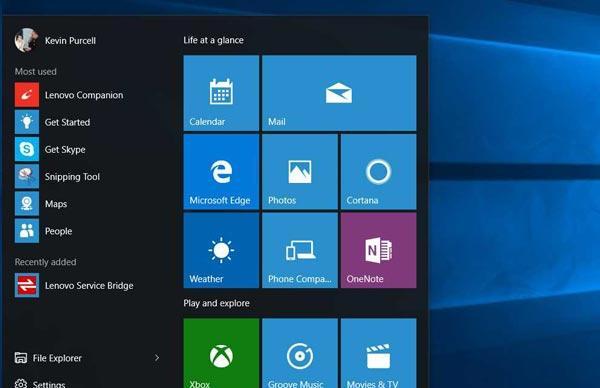Open the Xbox tile
This screenshot has height=388, width=600.
[x=221, y=353]
